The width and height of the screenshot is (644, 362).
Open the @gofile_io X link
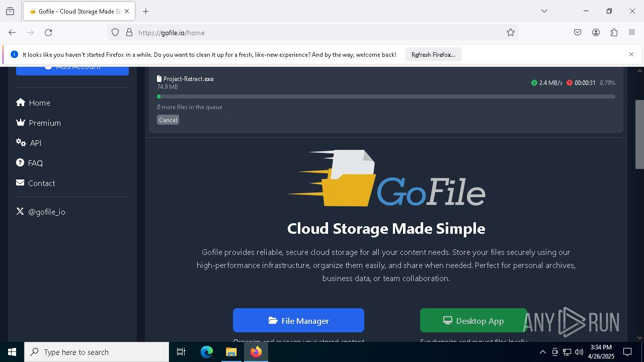pos(41,212)
